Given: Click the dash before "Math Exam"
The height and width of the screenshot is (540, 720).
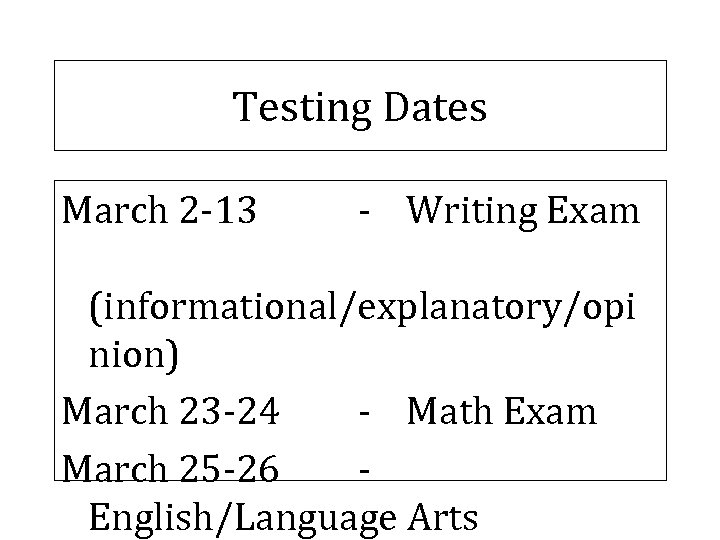Looking at the screenshot, I should 368,412.
